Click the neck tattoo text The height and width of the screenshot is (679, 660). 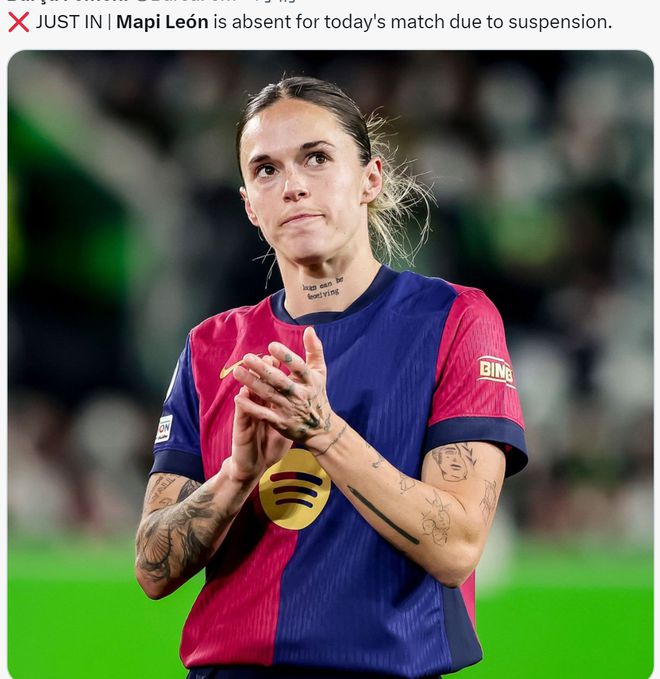(323, 288)
